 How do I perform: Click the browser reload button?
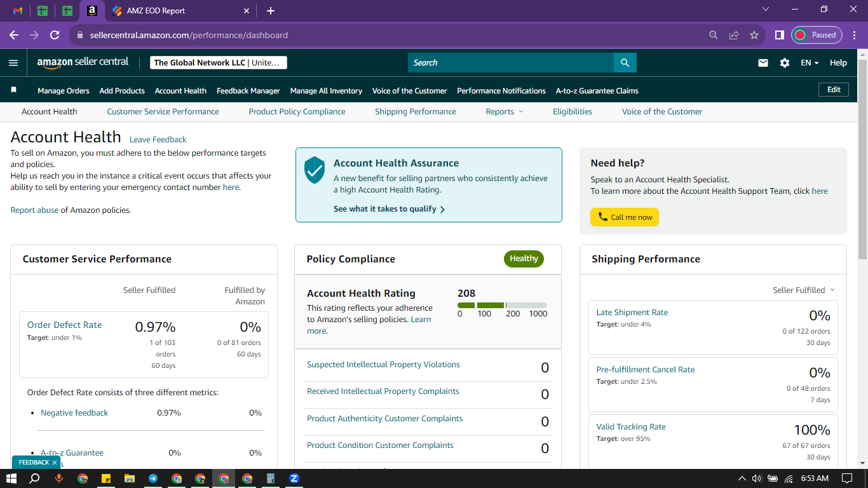pyautogui.click(x=55, y=35)
